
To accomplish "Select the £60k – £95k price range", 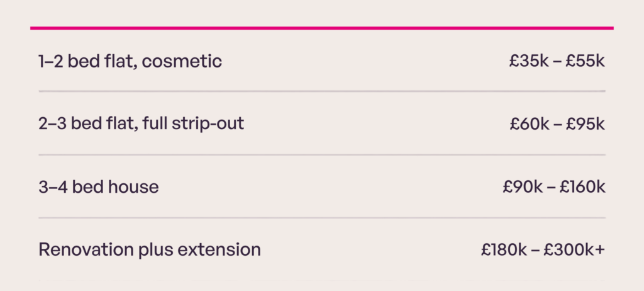I will point(557,124).
